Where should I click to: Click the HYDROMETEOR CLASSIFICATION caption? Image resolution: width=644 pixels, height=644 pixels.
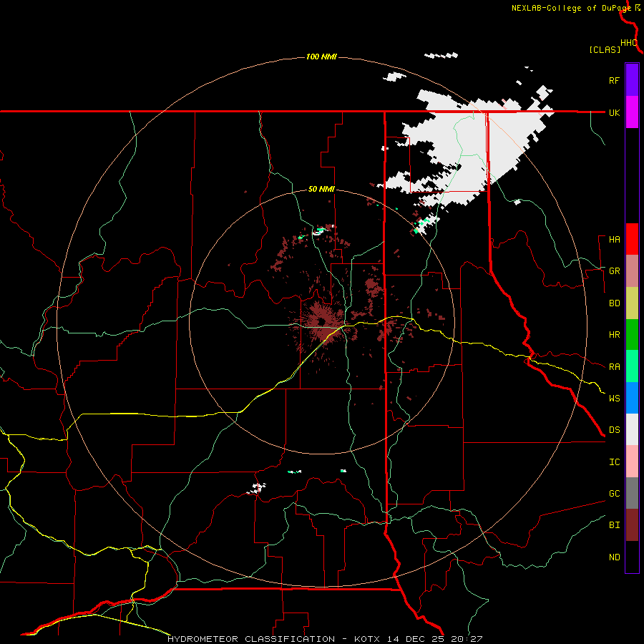(x=251, y=639)
